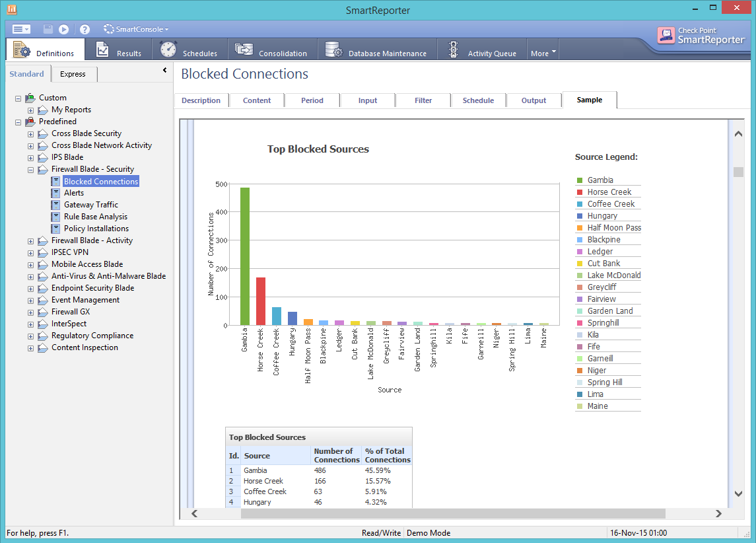Click the Activity Queue traffic light icon
756x543 pixels.
click(454, 50)
